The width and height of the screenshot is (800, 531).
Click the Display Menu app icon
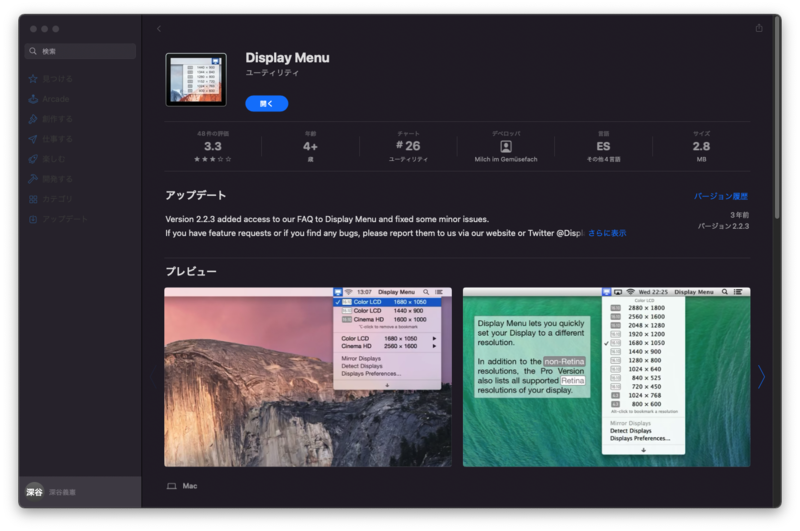[196, 80]
